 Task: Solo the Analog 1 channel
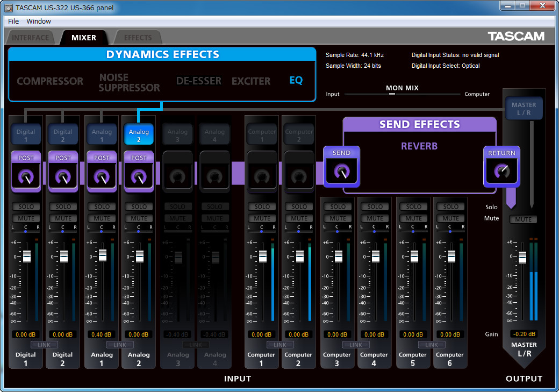tap(102, 206)
